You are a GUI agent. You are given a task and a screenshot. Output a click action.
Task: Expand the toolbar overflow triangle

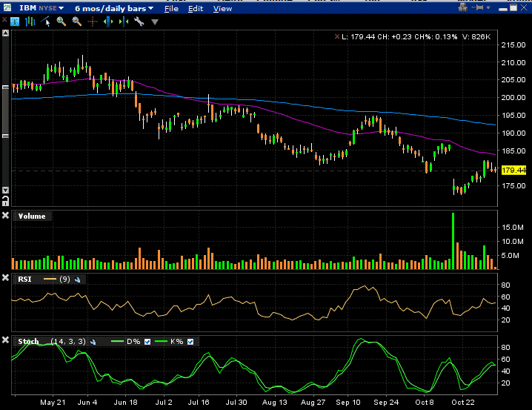155,22
